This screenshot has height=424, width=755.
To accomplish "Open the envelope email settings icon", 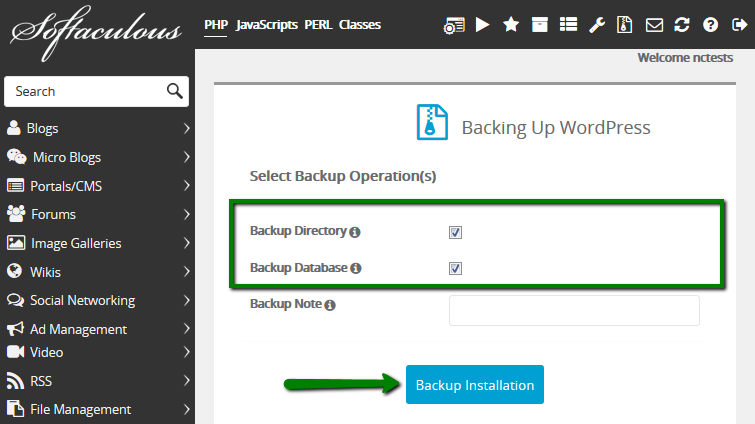I will (x=654, y=25).
